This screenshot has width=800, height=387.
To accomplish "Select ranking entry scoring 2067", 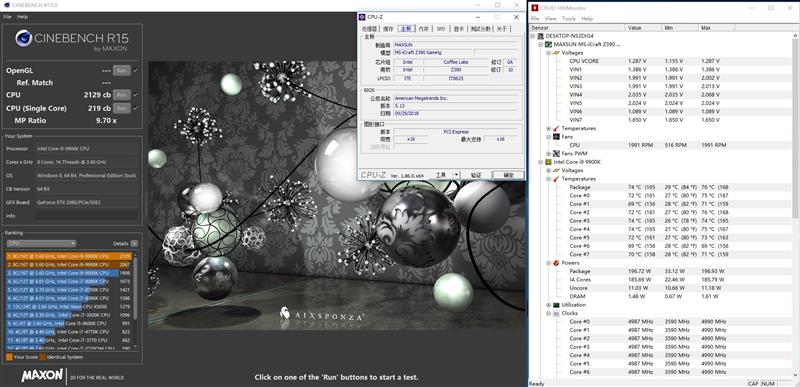I will [69, 265].
